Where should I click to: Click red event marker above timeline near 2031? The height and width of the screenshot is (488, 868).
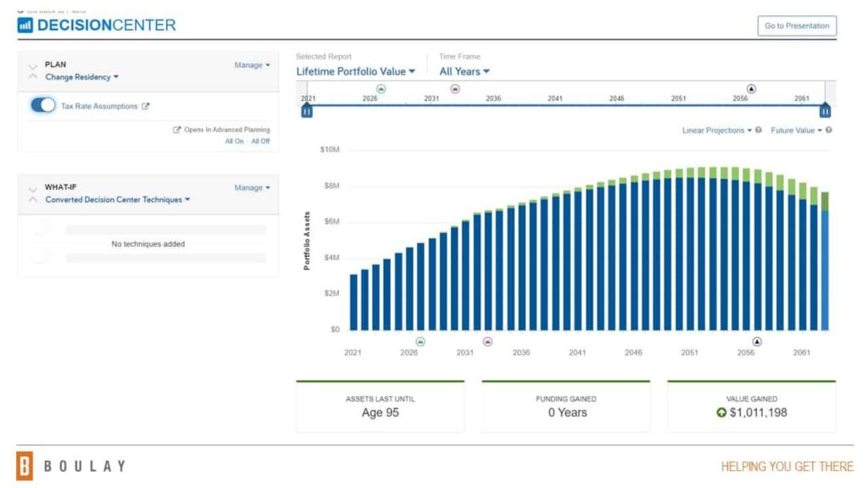click(455, 88)
